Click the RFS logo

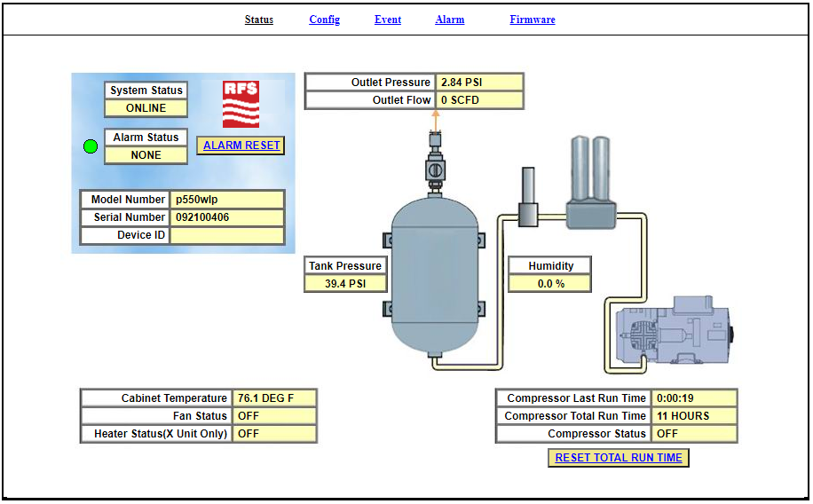pyautogui.click(x=241, y=104)
